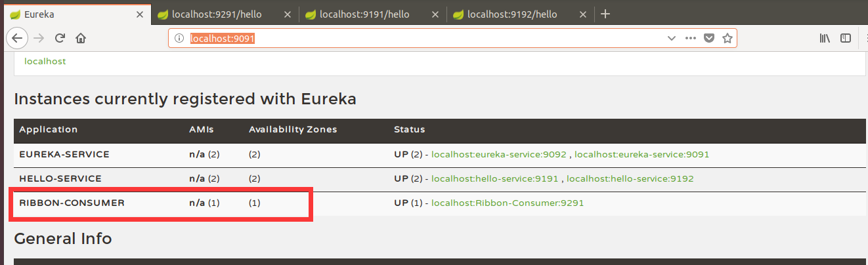868x265 pixels.
Task: Click the UP (2) status for EUREKA-SERVICE
Action: coord(408,155)
